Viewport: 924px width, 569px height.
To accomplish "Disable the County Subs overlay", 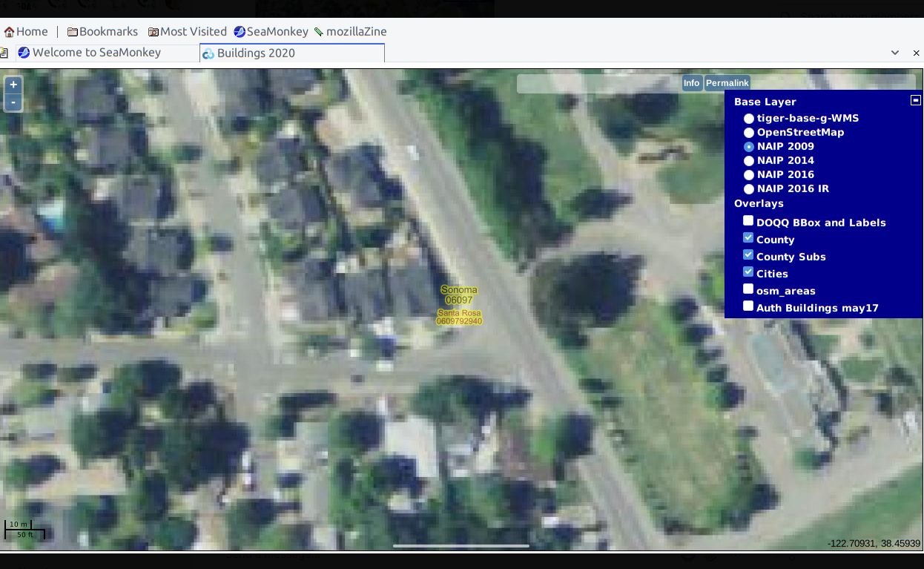I will coord(748,255).
